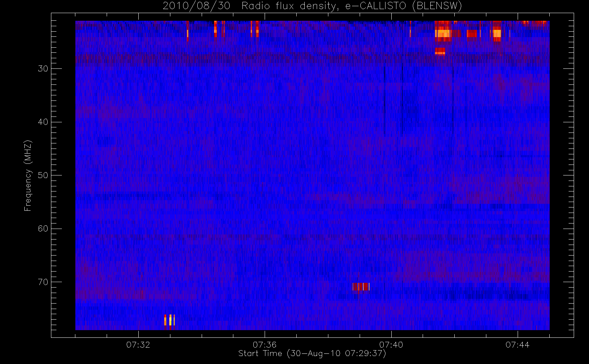Click the red burst just below 70 MHz
The image size is (589, 364).
[361, 287]
